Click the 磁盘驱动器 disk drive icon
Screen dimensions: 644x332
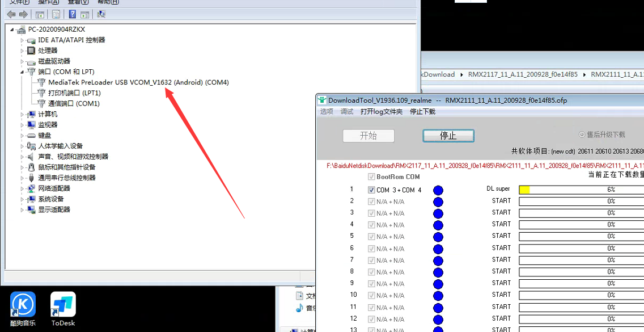[31, 62]
